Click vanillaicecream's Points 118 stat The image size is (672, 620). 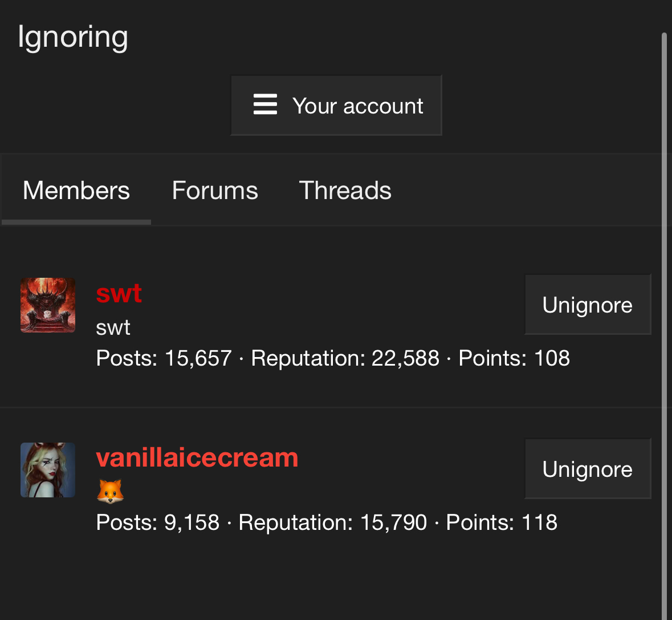tap(502, 522)
